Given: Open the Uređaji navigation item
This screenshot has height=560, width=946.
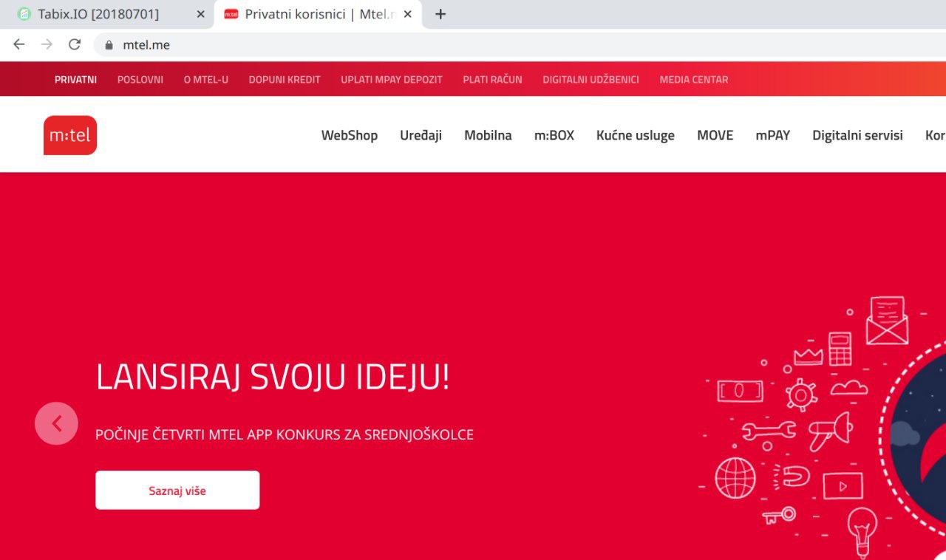Looking at the screenshot, I should pos(421,135).
